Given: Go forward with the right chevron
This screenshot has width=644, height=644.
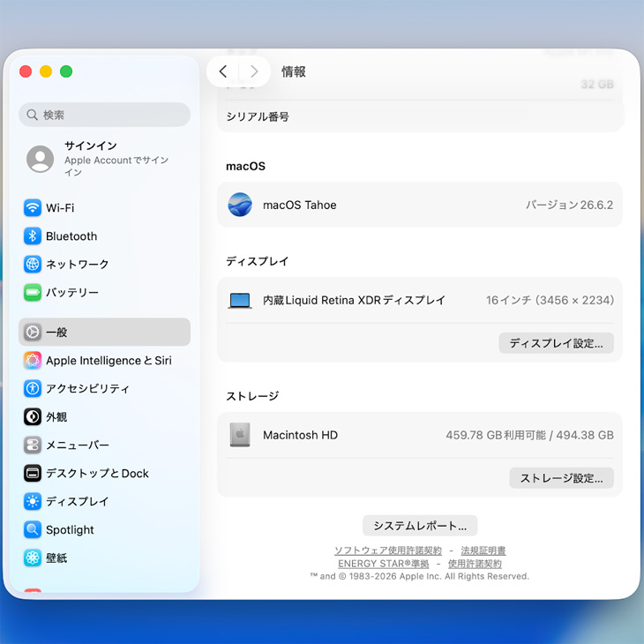Looking at the screenshot, I should pyautogui.click(x=254, y=71).
